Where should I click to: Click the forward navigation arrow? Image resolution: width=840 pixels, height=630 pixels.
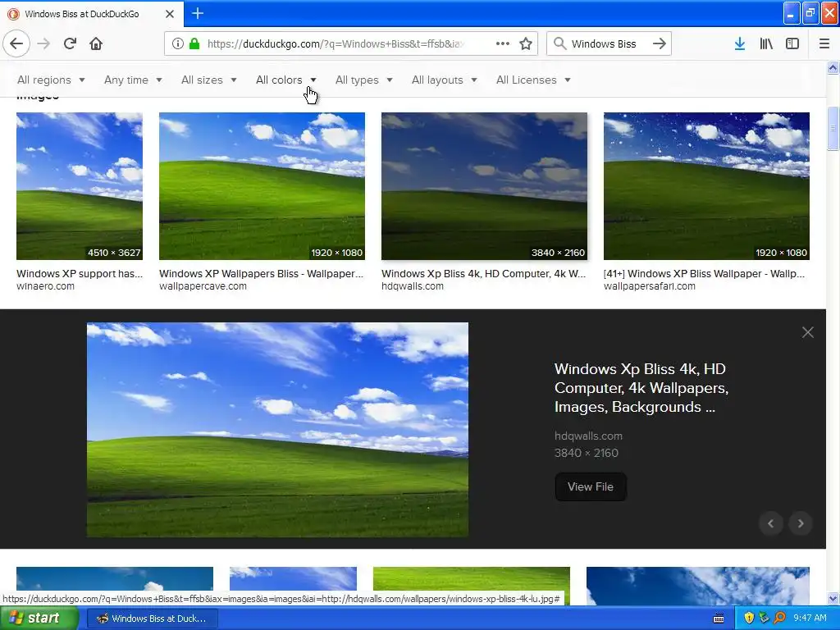click(43, 43)
